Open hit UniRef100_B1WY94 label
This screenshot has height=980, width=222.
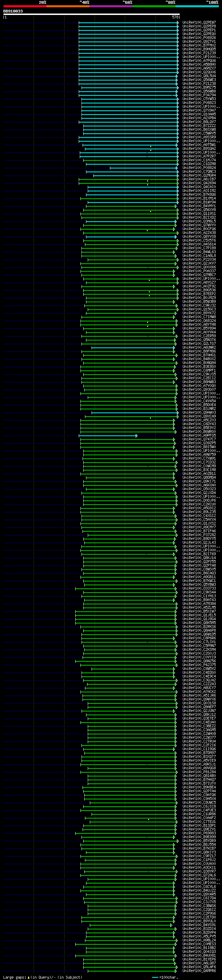click(199, 202)
